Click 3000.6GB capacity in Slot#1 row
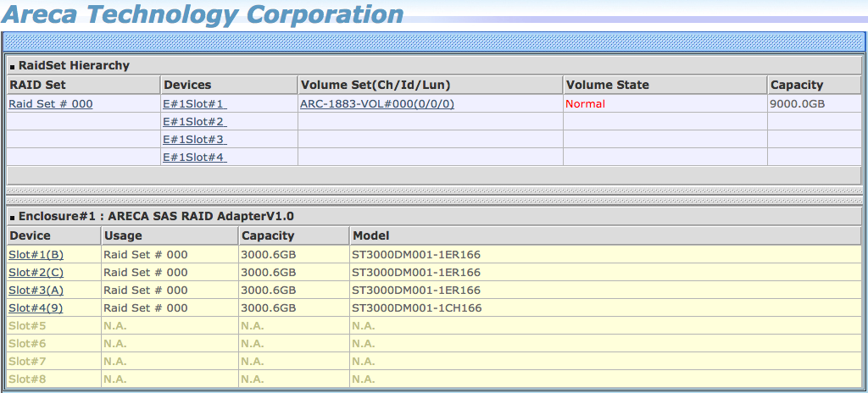This screenshot has height=393, width=868. 269,255
